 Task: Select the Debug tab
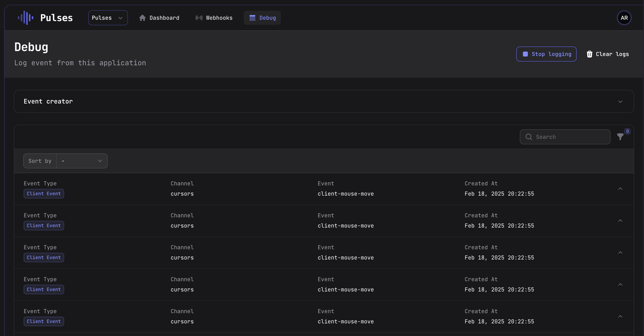262,18
